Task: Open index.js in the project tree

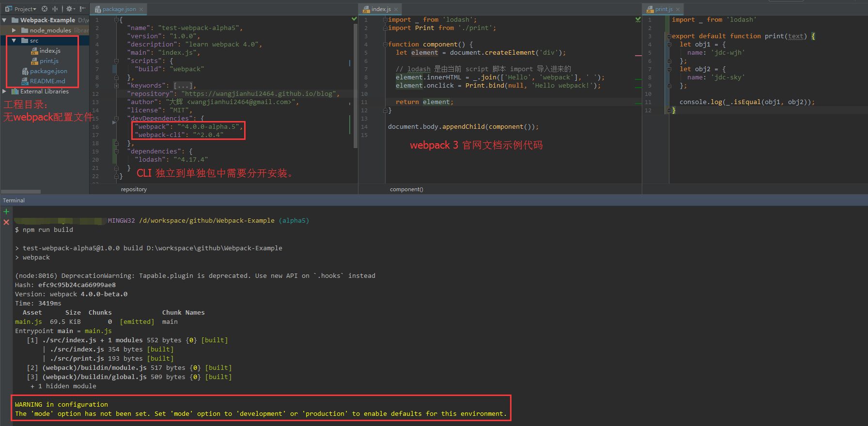Action: (50, 50)
